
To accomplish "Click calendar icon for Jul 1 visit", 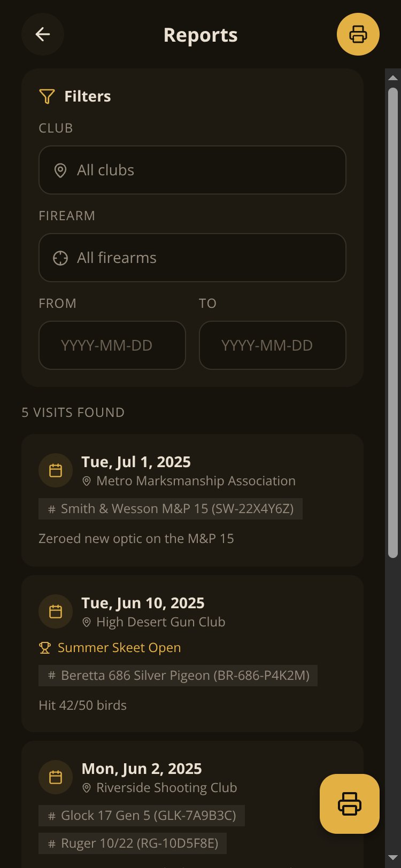I will click(x=56, y=470).
